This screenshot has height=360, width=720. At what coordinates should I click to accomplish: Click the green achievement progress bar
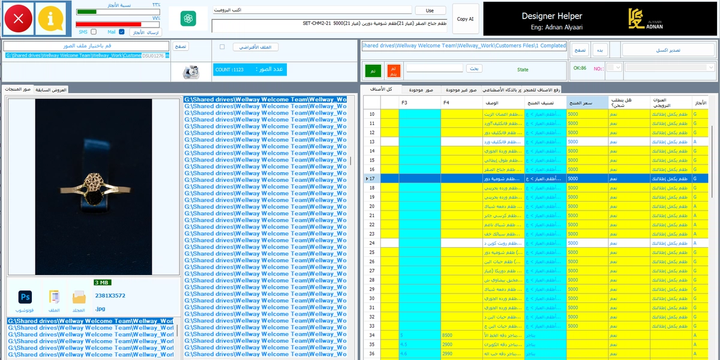[x=118, y=12]
